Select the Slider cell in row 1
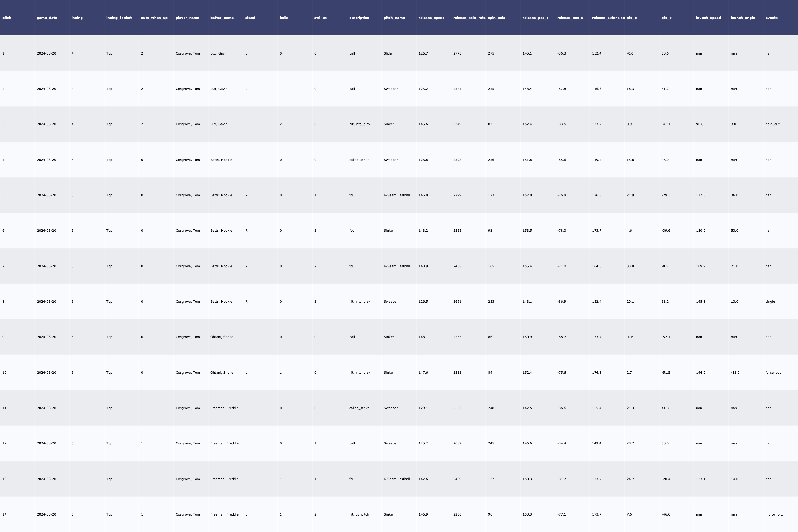This screenshot has width=798, height=532. (388, 53)
